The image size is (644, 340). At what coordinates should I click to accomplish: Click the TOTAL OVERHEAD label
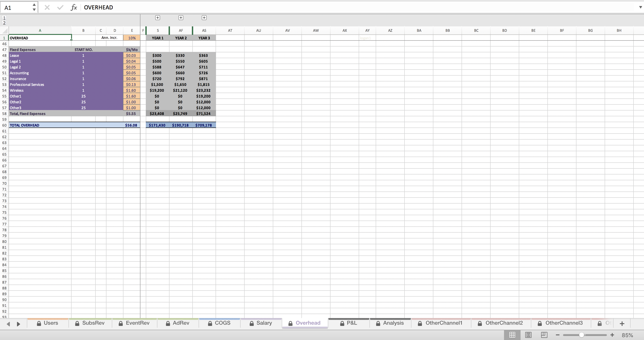(24, 125)
